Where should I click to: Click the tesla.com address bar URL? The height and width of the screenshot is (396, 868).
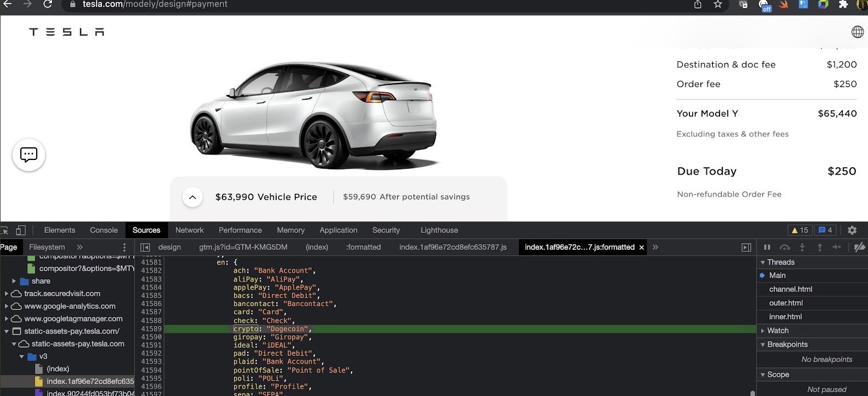click(x=155, y=4)
